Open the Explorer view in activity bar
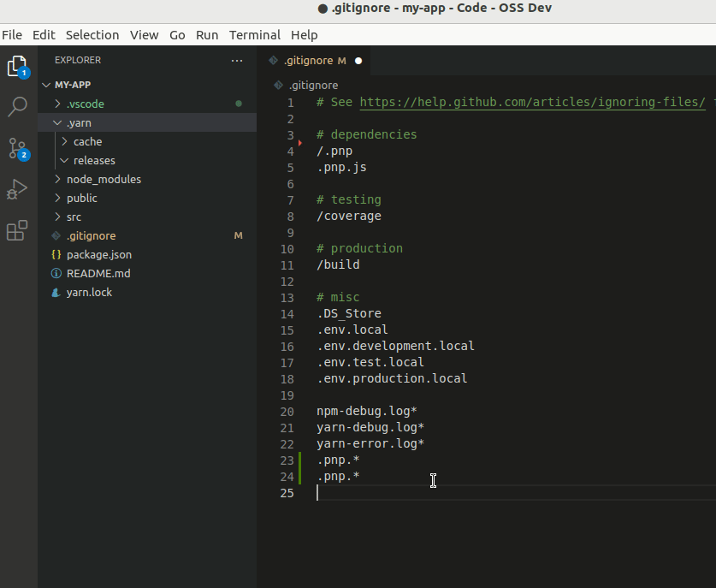716x588 pixels. pyautogui.click(x=18, y=67)
